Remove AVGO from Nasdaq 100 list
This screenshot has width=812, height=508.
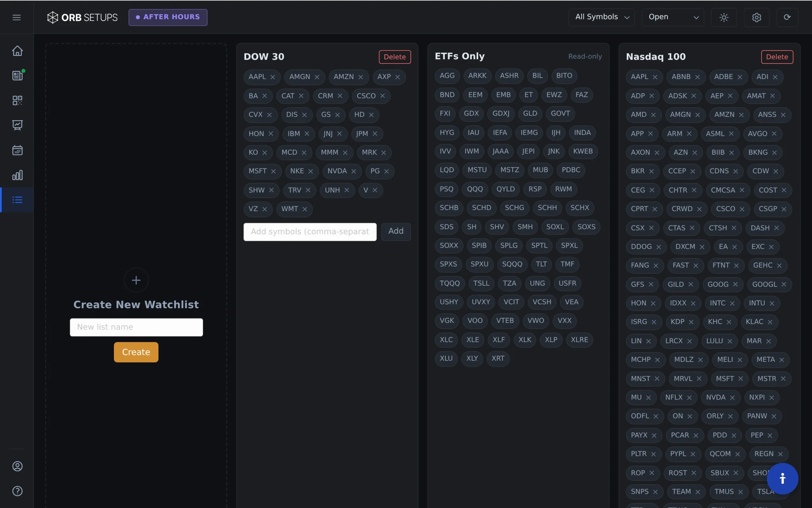coord(774,134)
